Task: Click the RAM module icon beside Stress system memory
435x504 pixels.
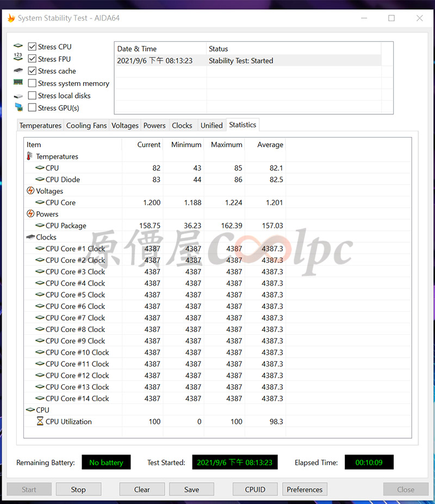Action: (18, 82)
